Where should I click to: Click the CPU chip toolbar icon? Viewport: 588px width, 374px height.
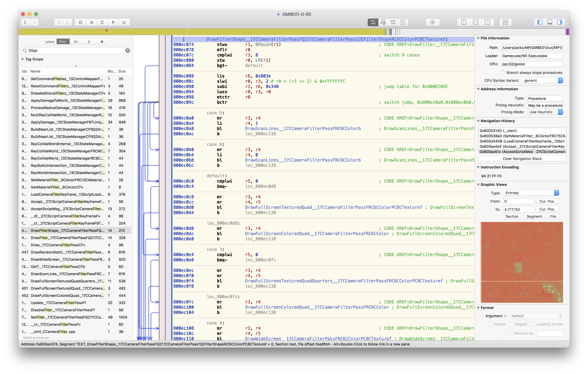pyautogui.click(x=432, y=22)
